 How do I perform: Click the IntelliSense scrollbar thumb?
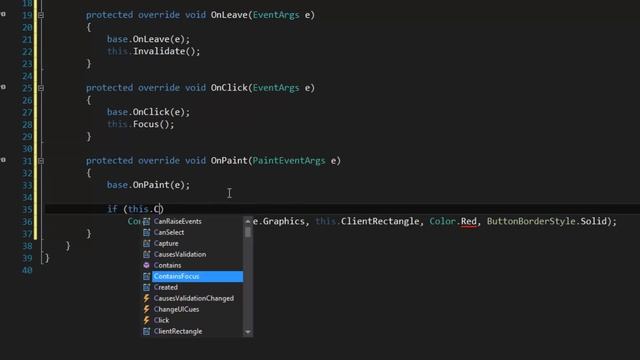coord(248,232)
